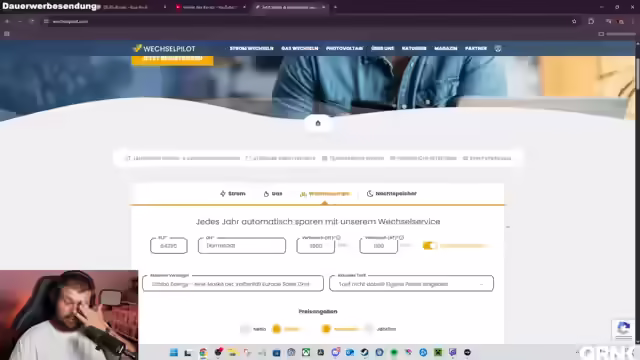Click the second Verbrauch consumption field
Viewport: 640px width, 360px height.
[x=379, y=246]
